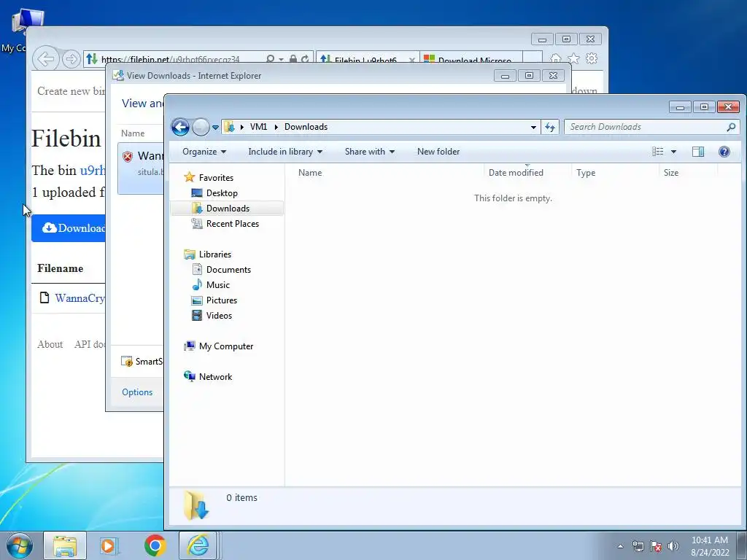This screenshot has height=560, width=747.
Task: Go back in the Downloads Explorer window
Action: [181, 127]
